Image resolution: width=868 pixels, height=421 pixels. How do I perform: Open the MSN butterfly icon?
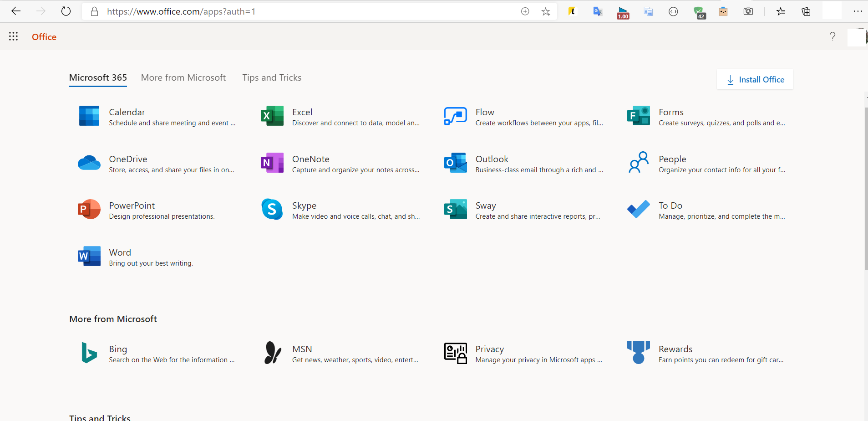273,353
